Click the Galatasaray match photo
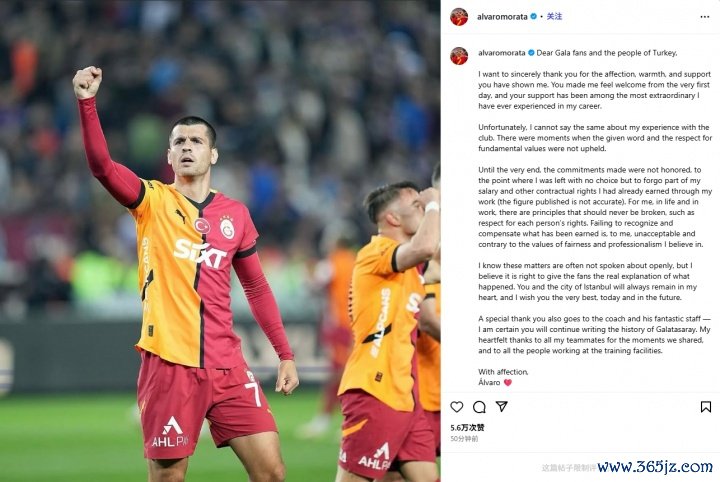720x482 pixels. pos(220,241)
